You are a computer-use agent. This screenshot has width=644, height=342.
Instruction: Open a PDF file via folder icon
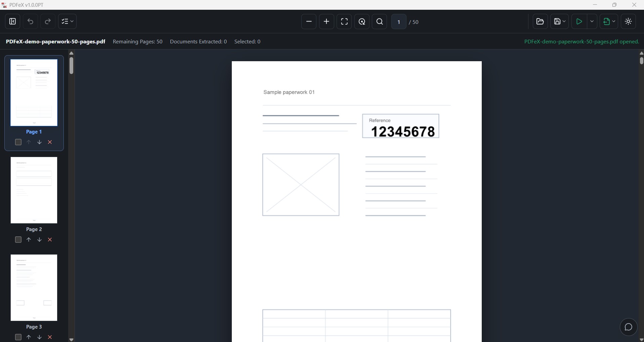[540, 22]
